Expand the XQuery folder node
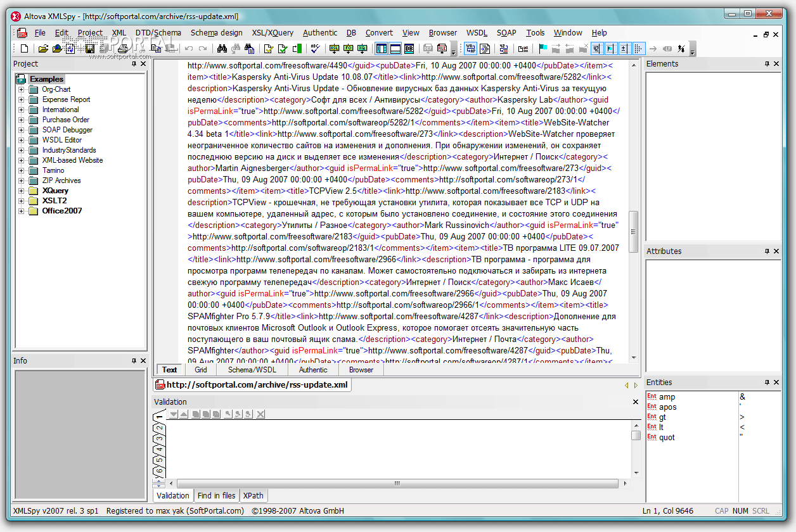Viewport: 796px width, 532px height. 21,191
